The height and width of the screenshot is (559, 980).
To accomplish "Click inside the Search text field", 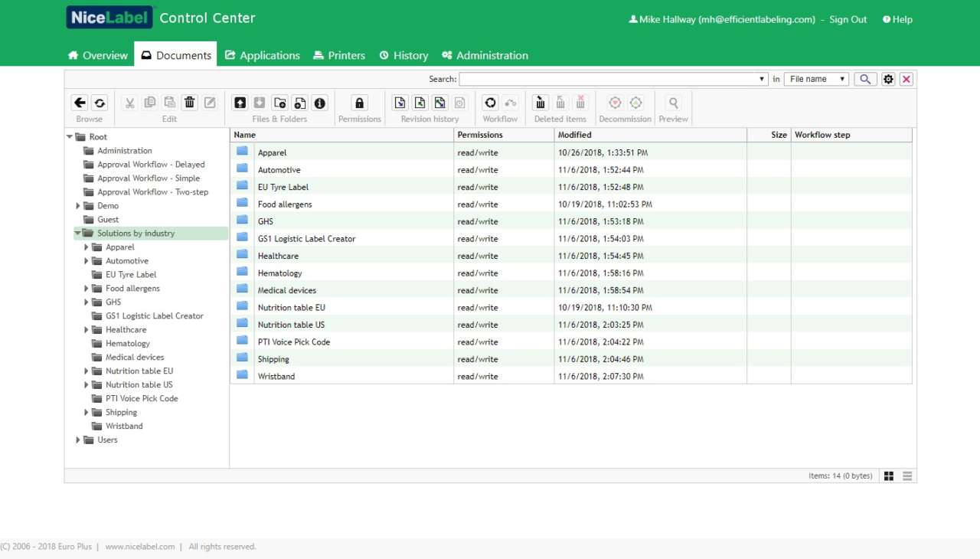I will tap(609, 79).
